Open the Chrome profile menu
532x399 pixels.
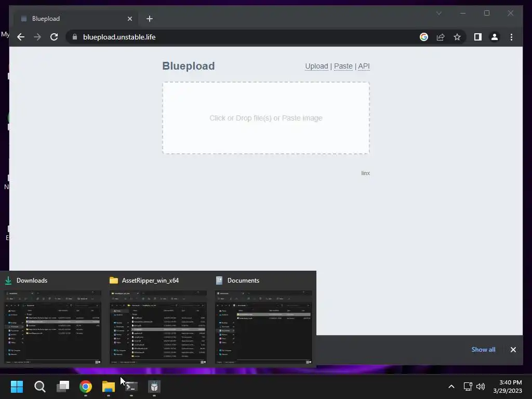coord(495,37)
